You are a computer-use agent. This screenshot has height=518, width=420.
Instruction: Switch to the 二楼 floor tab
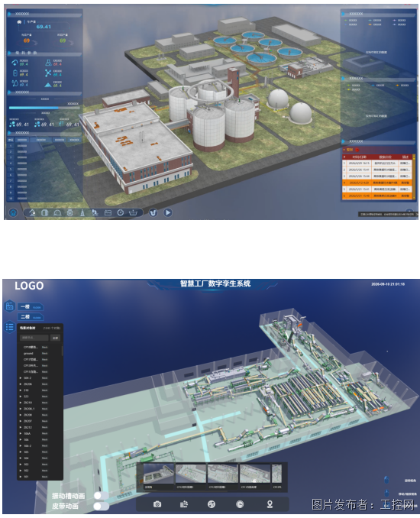coord(31,317)
